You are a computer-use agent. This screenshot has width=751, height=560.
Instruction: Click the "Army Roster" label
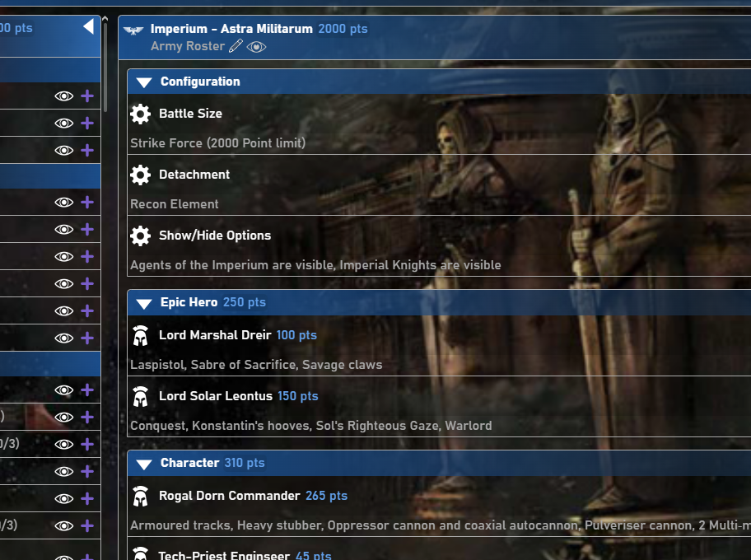[x=188, y=46]
